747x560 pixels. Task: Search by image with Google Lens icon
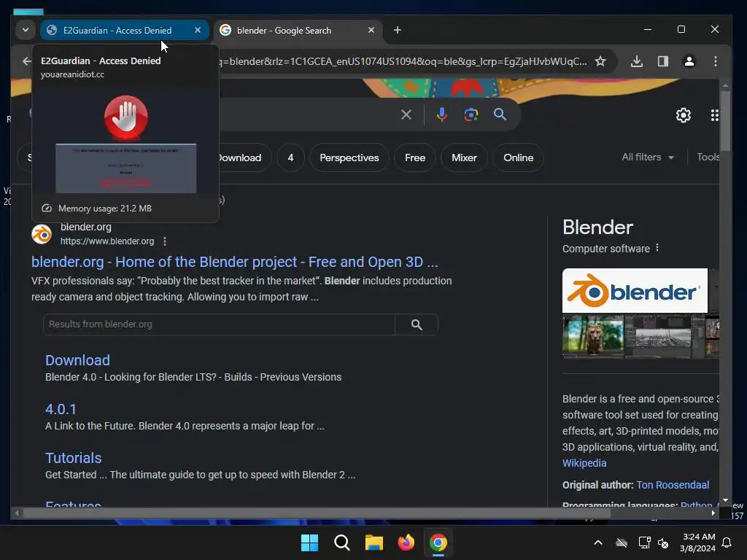click(471, 114)
